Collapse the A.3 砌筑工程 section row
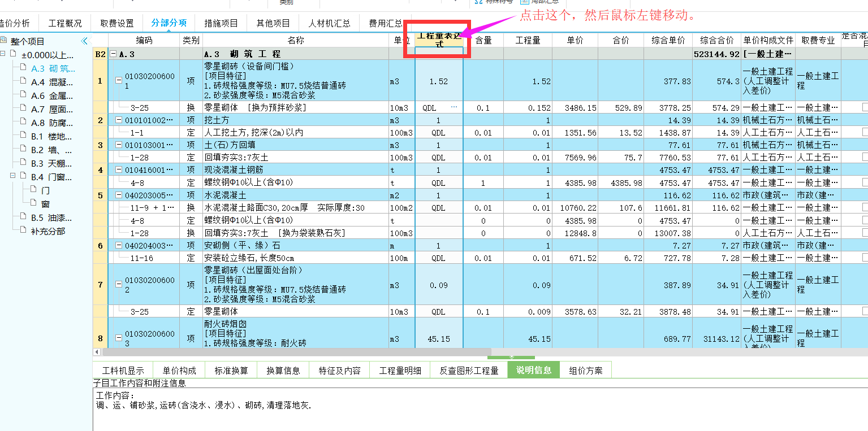The width and height of the screenshot is (868, 431). tap(113, 54)
